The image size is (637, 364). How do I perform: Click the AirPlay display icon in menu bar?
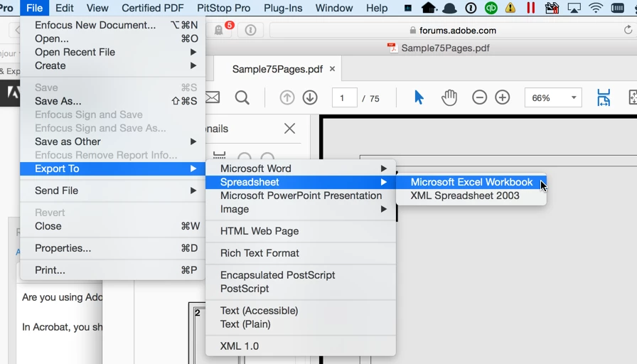click(x=574, y=8)
